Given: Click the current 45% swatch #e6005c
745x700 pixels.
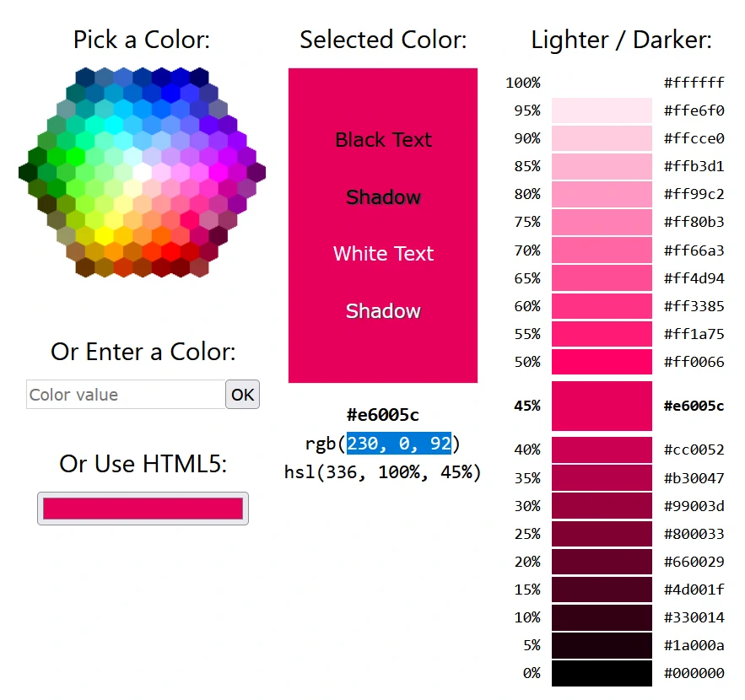Looking at the screenshot, I should point(602,406).
